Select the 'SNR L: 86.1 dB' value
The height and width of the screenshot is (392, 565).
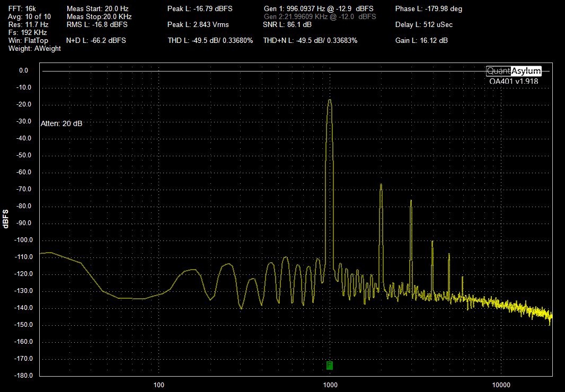pyautogui.click(x=288, y=24)
